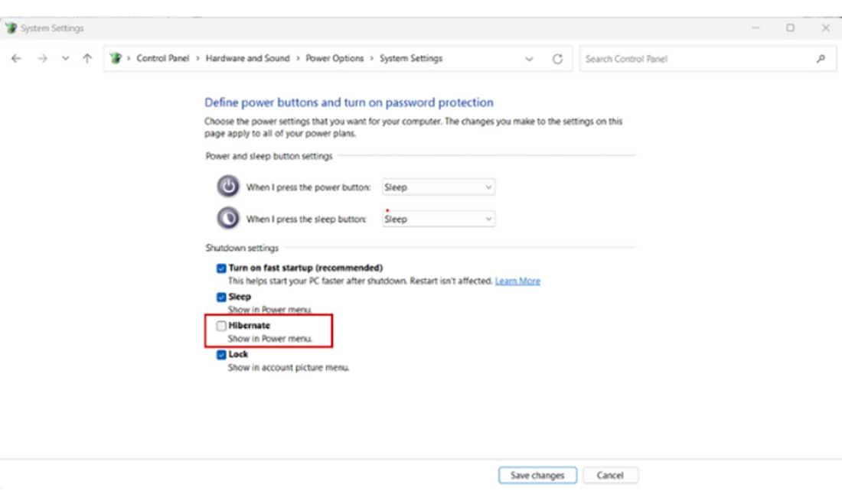842x504 pixels.
Task: Click the Save changes button
Action: [537, 475]
